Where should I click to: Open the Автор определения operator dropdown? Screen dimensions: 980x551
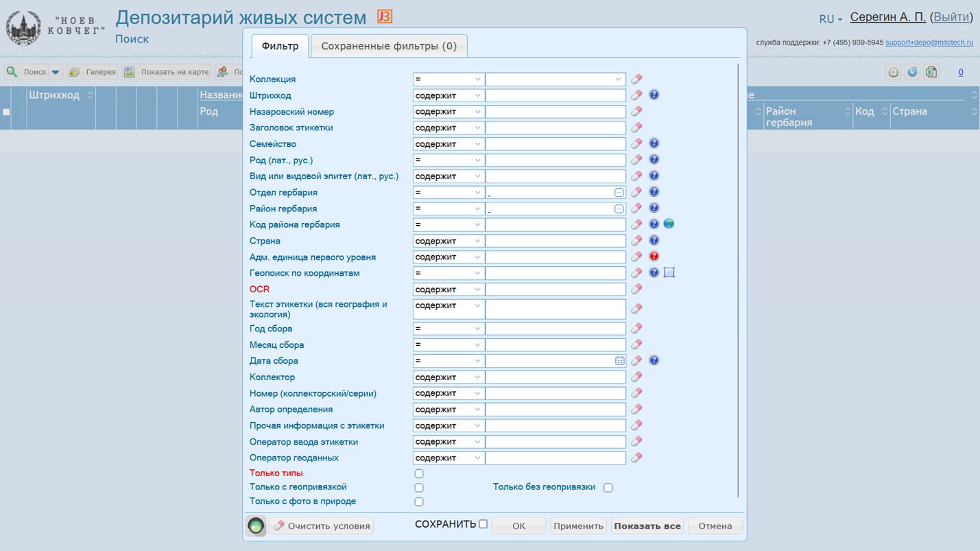point(449,410)
